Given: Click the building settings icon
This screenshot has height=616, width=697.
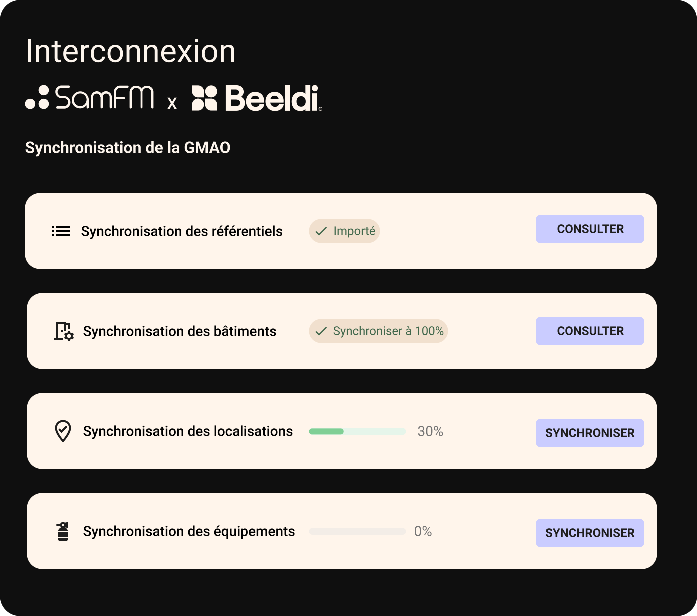Looking at the screenshot, I should 64,331.
